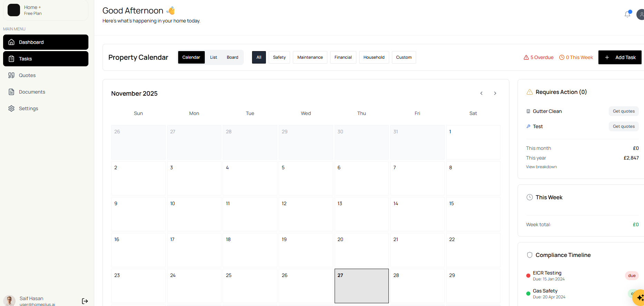Click the Dashboard house icon
This screenshot has height=306, width=644.
11,42
